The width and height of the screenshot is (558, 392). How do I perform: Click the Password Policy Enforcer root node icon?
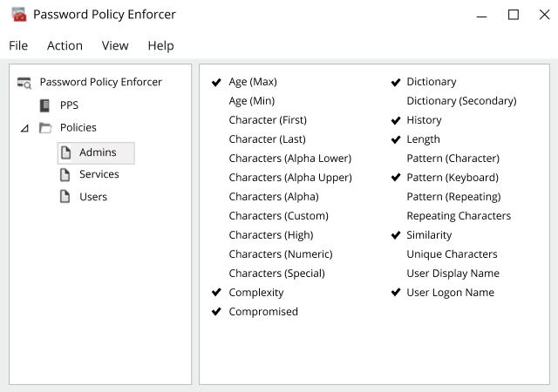(x=24, y=83)
